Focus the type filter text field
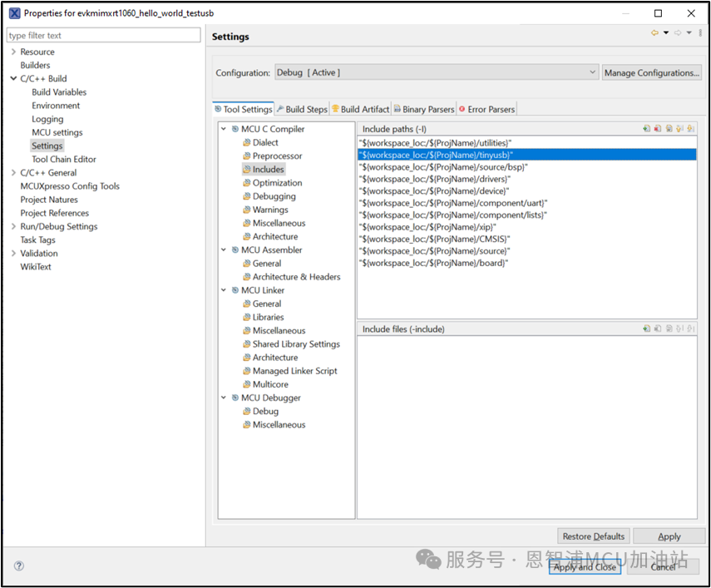This screenshot has height=588, width=711. [103, 36]
